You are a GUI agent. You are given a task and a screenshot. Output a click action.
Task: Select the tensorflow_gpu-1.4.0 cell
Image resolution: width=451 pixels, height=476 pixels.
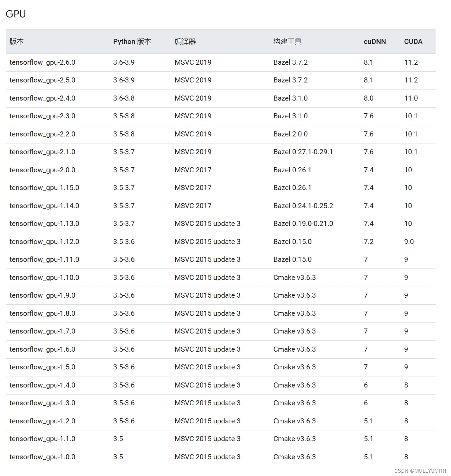(42, 385)
